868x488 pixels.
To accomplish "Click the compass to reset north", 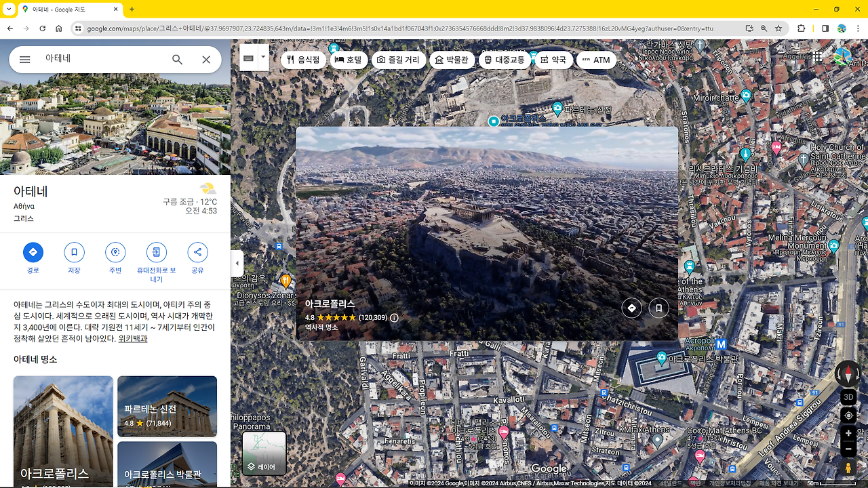I will pos(848,373).
